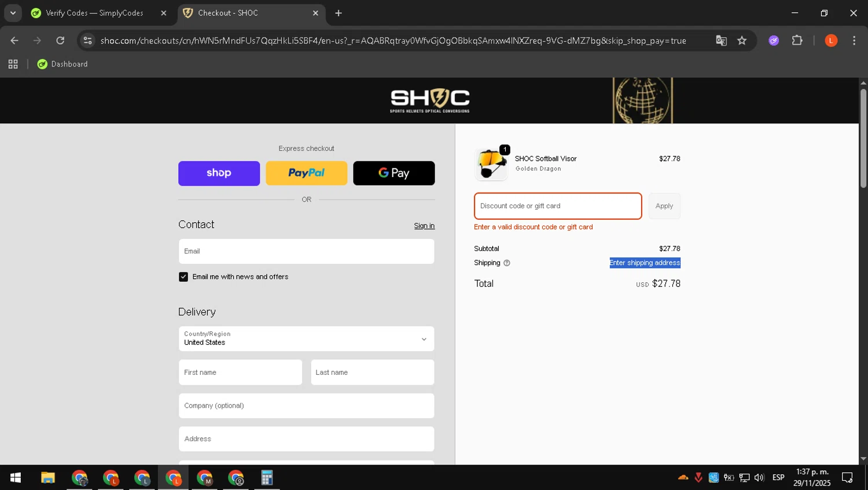Open the Chrome three-dot menu
Screen dimensions: 868x490
854,40
